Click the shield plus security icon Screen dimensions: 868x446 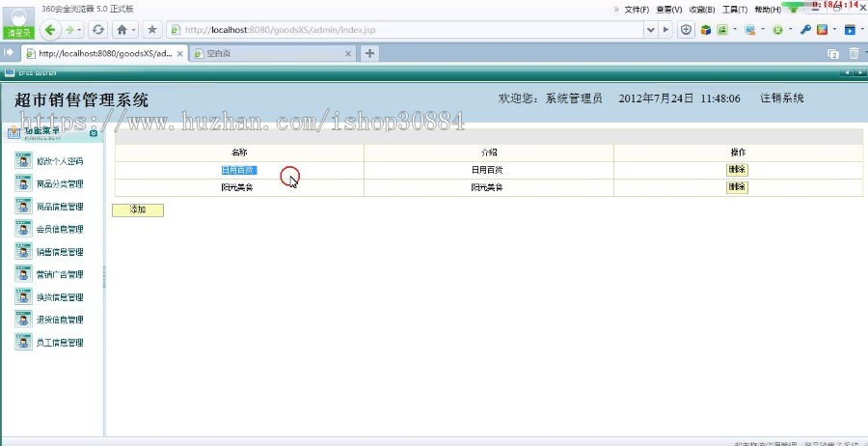(687, 30)
